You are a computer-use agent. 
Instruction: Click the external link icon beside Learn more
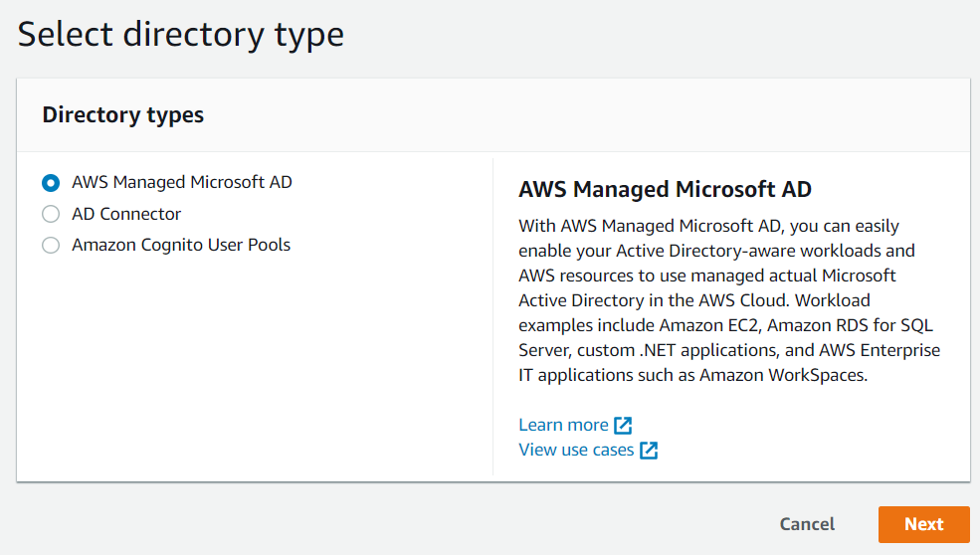pyautogui.click(x=623, y=426)
